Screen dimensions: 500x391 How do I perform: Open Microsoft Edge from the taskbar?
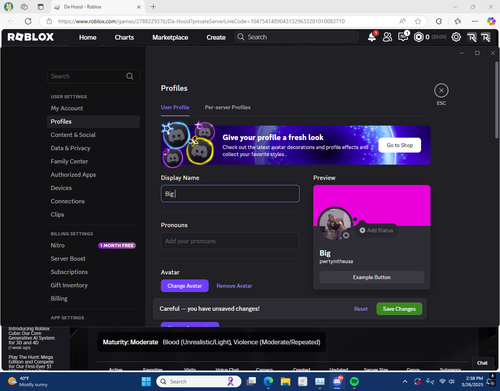(268, 381)
